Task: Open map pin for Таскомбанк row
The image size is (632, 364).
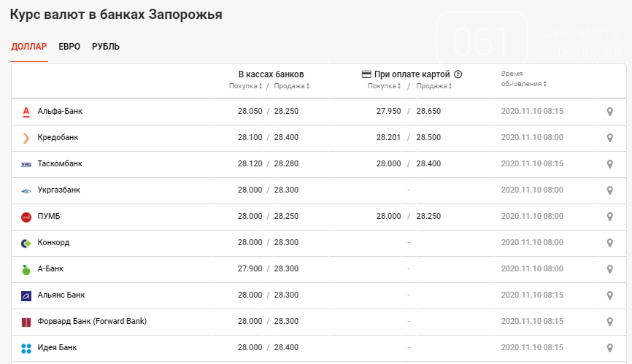Action: [610, 164]
